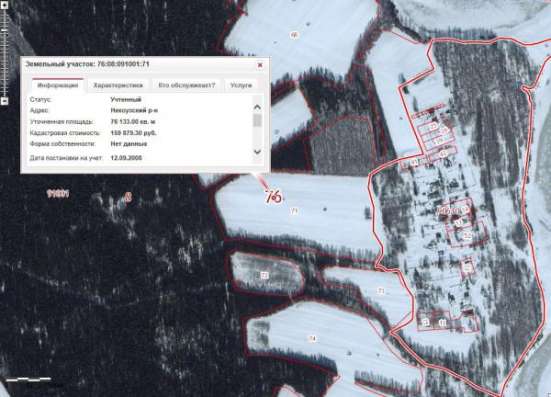Viewport: 551px width, 397px height.
Task: Click the zoom-out button below the zoom slider
Action: (x=5, y=101)
